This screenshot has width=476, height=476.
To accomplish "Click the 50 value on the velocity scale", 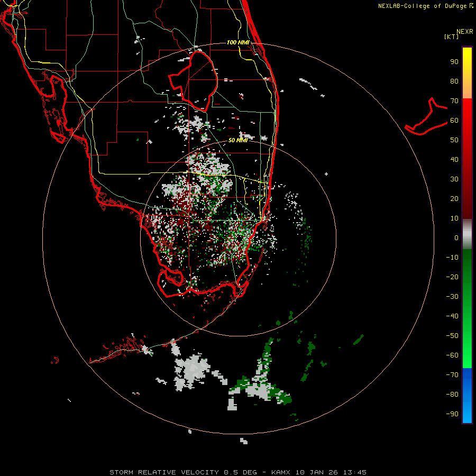I will click(x=454, y=140).
